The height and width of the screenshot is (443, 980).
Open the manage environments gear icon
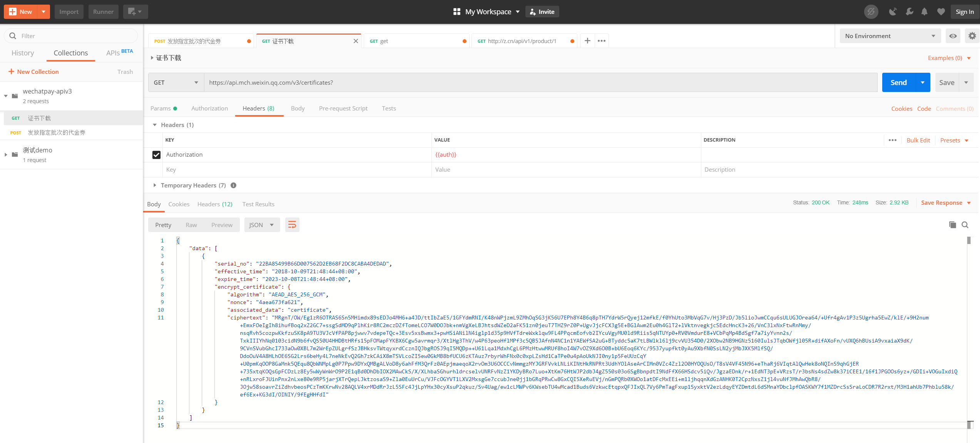pyautogui.click(x=972, y=36)
